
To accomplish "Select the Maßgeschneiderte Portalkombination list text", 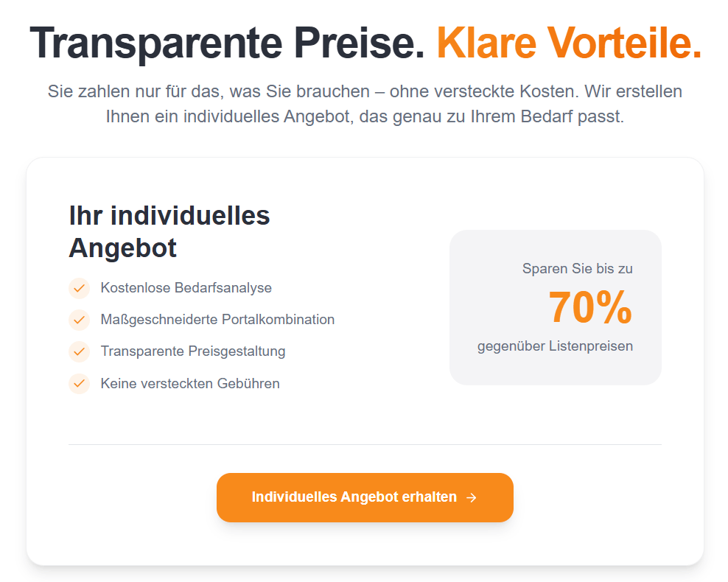I will [217, 320].
